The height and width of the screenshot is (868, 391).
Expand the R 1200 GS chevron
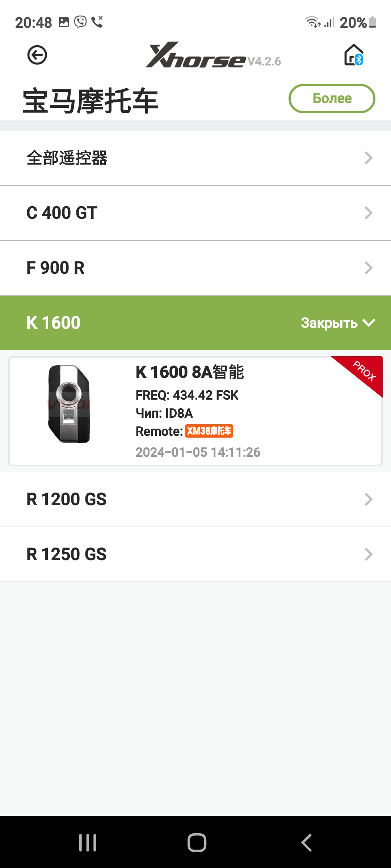(x=369, y=499)
